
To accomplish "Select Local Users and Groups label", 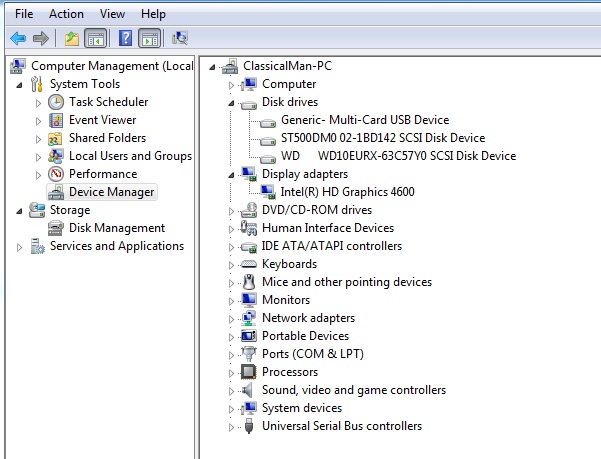I will (x=130, y=156).
